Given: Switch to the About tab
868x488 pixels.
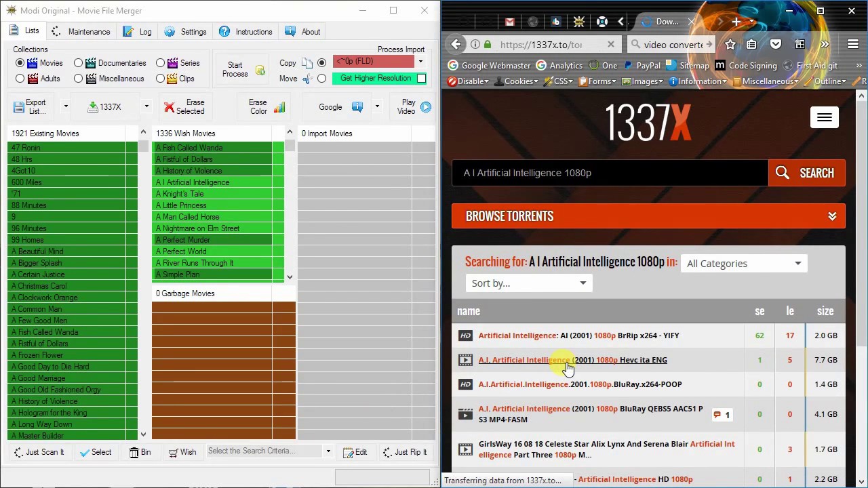Looking at the screenshot, I should 302,32.
